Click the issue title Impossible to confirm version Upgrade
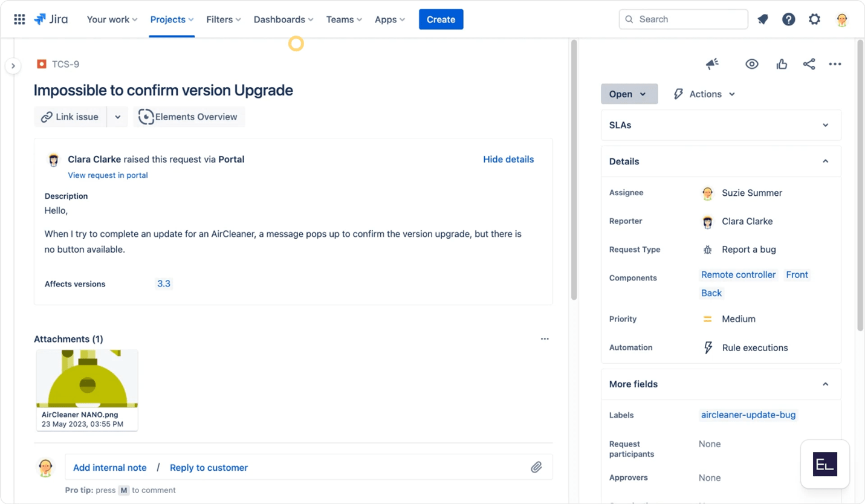Viewport: 865px width, 504px height. coord(163,91)
